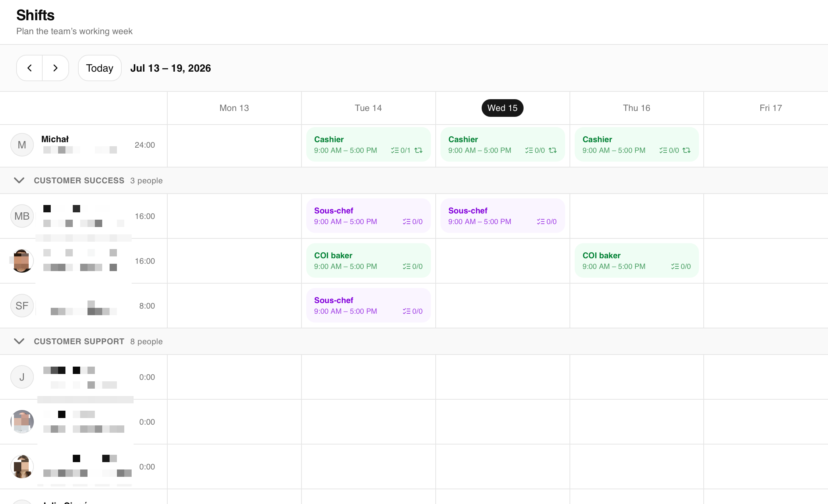Select the Tue 14 day header
The width and height of the screenshot is (828, 504).
tap(368, 108)
